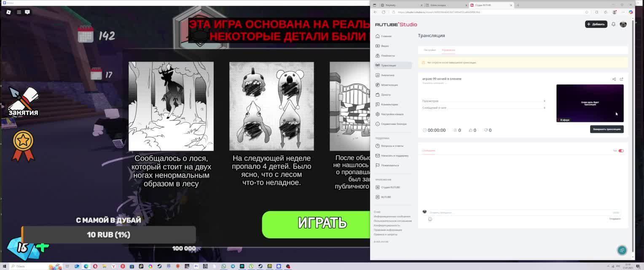Open the Roblox menu icon in game
644x270 pixels.
tap(19, 12)
